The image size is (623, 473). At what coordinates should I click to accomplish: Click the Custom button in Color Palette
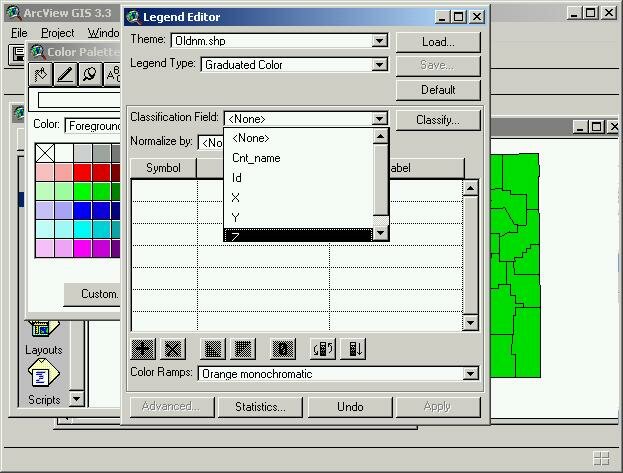92,294
